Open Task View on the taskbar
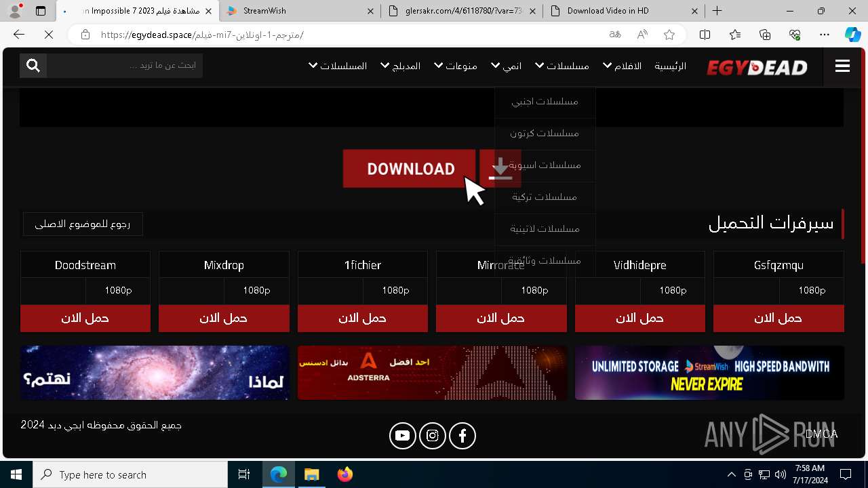The width and height of the screenshot is (868, 488). [x=244, y=474]
